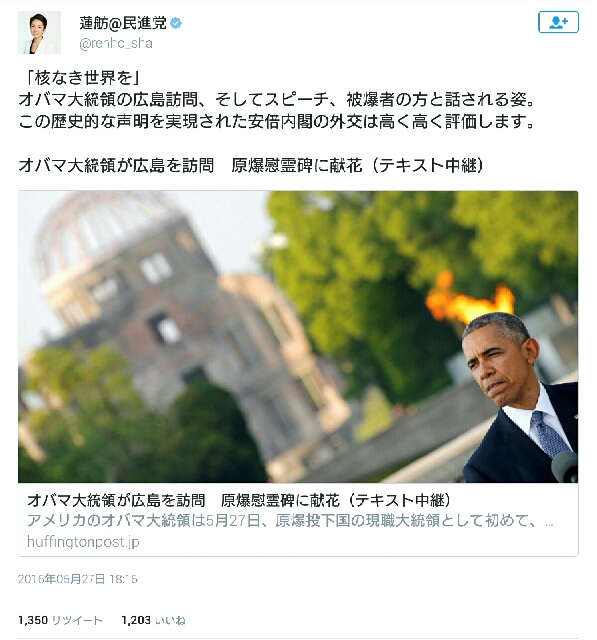Select the tweet sentence about 安倍内閣の外交
Screen dimensions: 597x640
coord(277,121)
